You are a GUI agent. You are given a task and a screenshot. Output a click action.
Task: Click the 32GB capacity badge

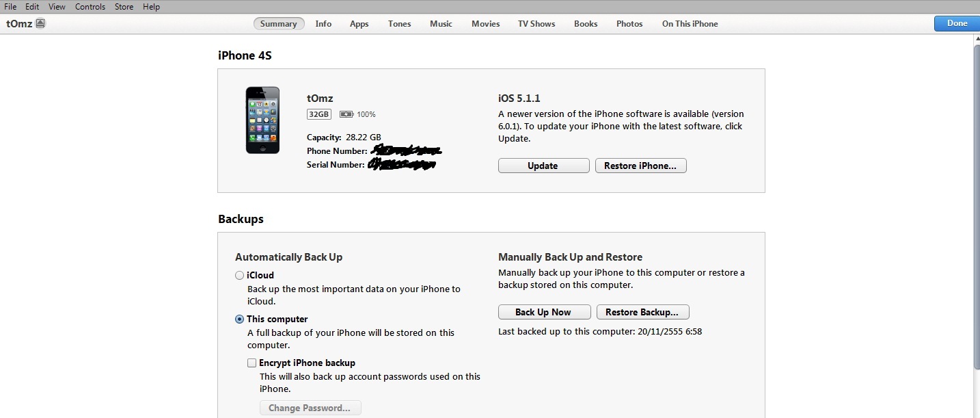click(x=319, y=114)
